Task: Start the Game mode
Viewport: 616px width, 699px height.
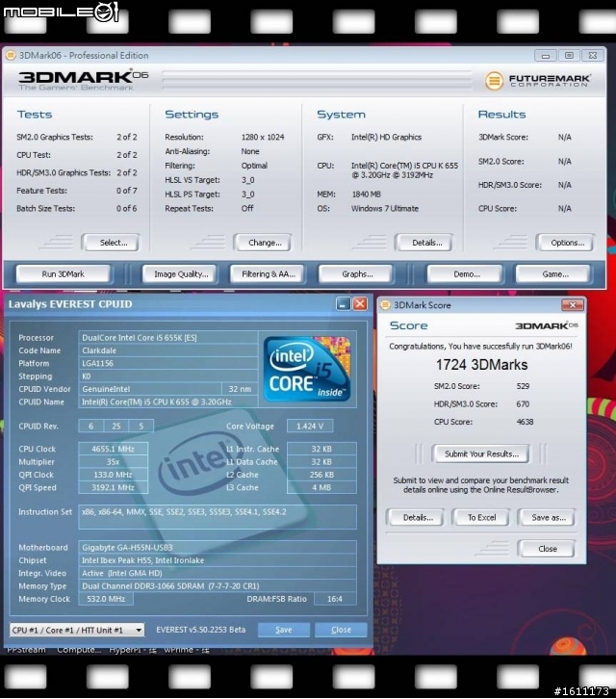Action: (x=555, y=274)
